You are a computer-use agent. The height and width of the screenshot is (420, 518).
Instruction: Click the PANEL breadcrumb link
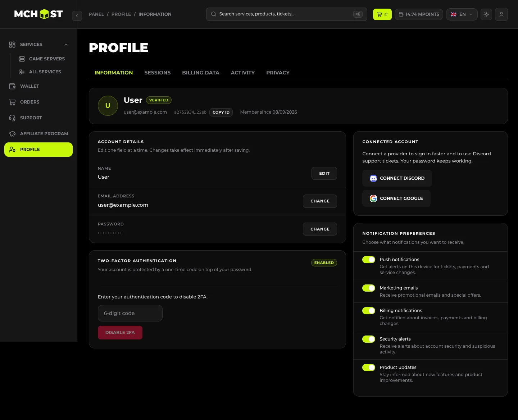click(x=96, y=14)
